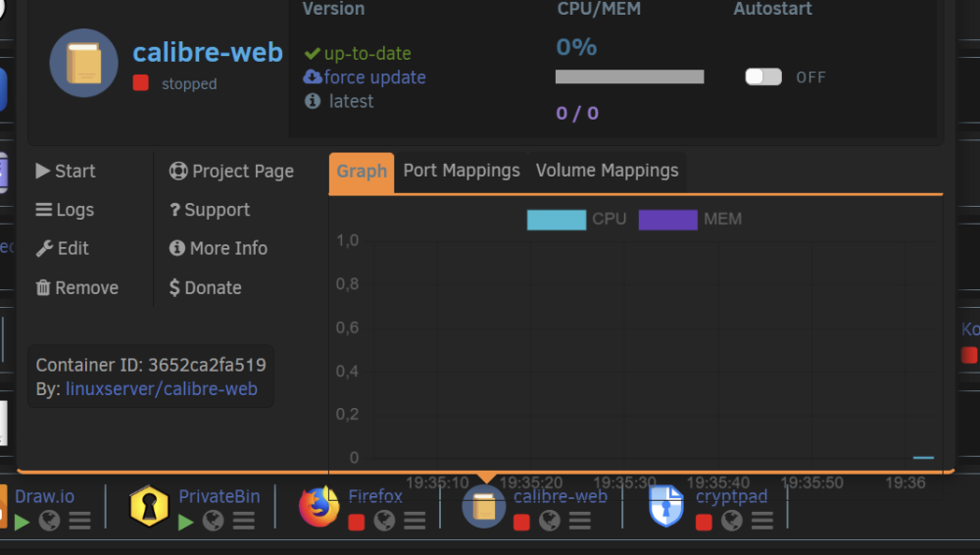
Task: Open the hamburger menu under bottom calibre-web
Action: (580, 521)
